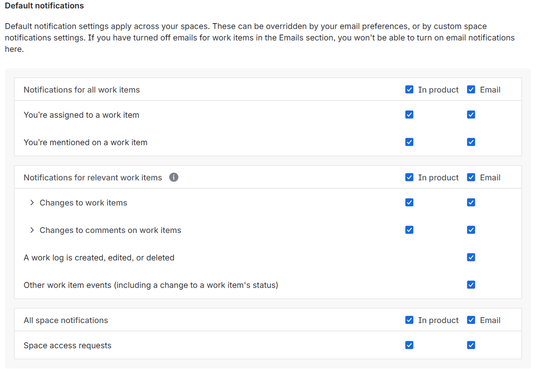
Task: Click 'Notifications for all work items' text
Action: click(82, 90)
